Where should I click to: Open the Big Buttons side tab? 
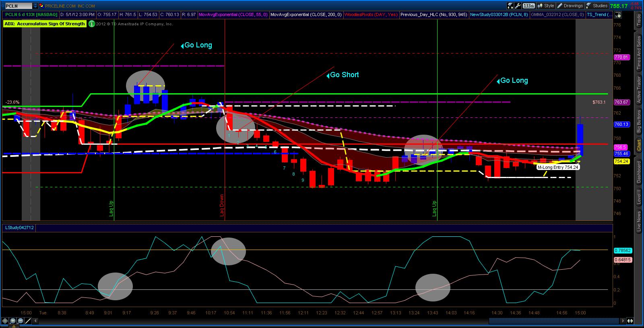pos(639,121)
